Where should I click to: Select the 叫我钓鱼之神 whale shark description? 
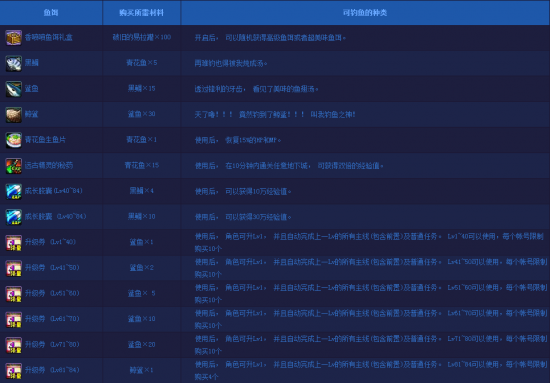(x=275, y=115)
